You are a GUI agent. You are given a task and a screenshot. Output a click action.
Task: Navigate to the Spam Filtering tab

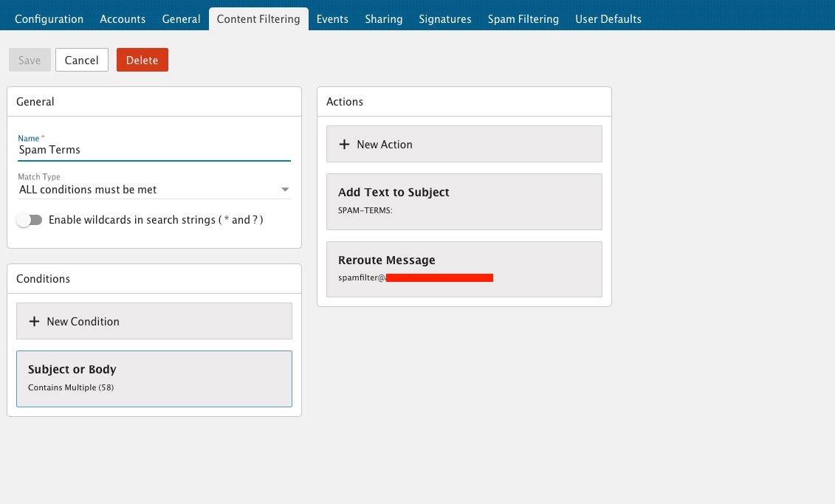523,19
